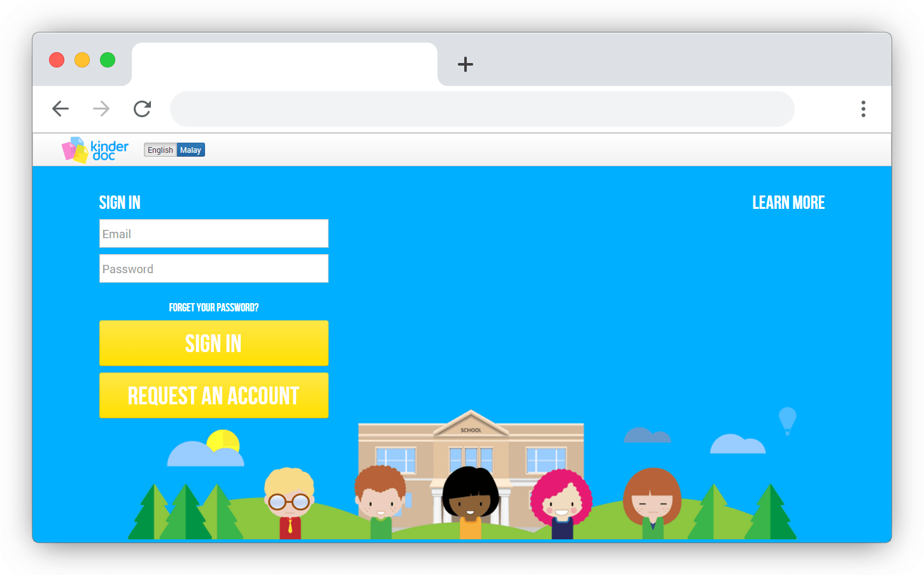Open a new tab with plus icon
The image size is (924, 575).
pyautogui.click(x=466, y=64)
